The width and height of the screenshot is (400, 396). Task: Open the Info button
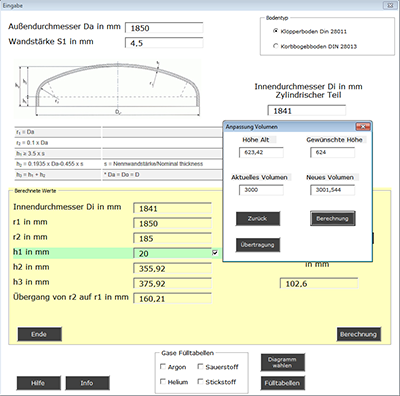(x=87, y=383)
